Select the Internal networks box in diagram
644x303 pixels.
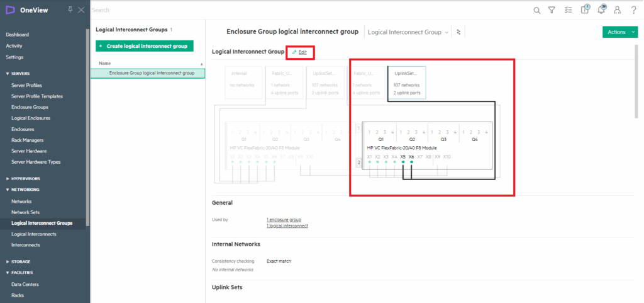[x=243, y=83]
